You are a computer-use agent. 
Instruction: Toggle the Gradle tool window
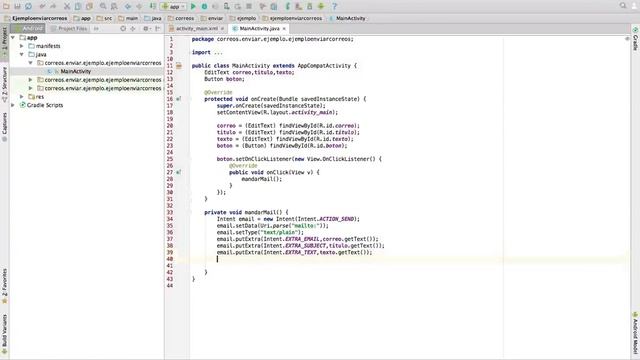635,39
